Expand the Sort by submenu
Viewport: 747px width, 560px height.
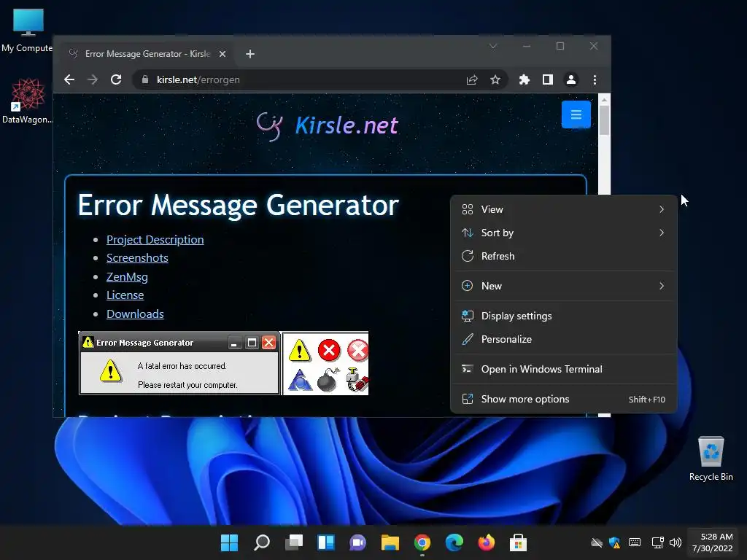coord(563,233)
